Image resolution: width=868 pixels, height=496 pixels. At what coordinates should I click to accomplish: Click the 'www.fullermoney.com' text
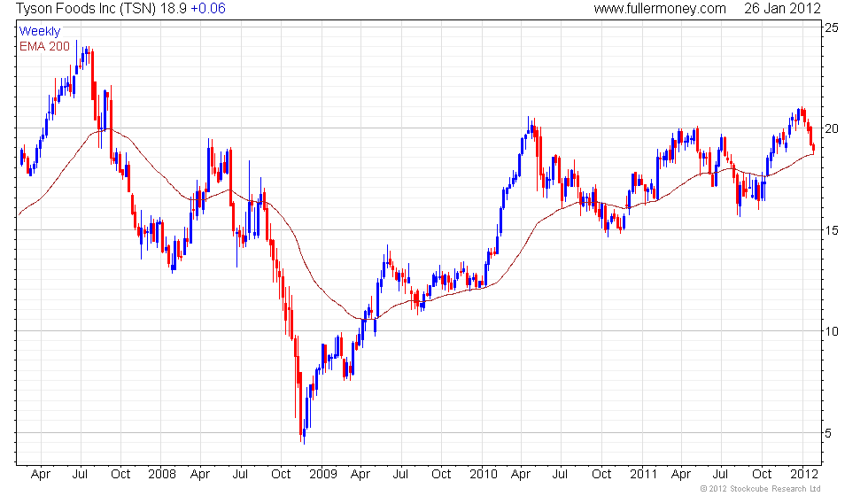pos(660,9)
